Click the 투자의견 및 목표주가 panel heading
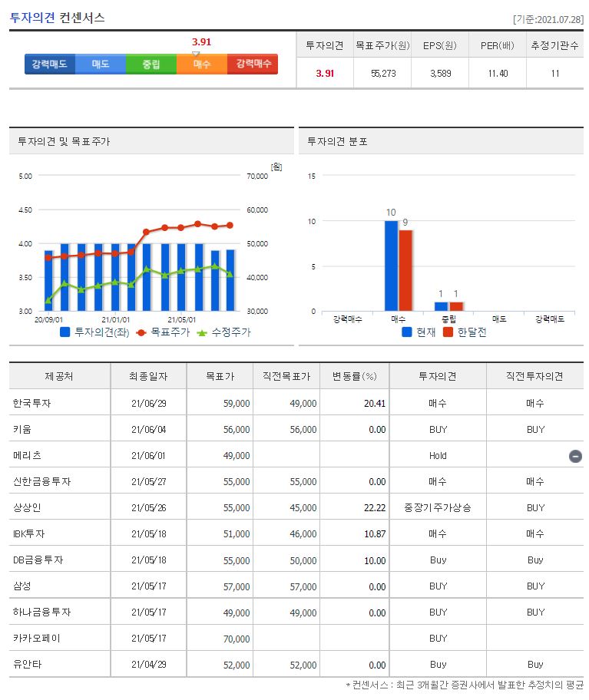Screen dimensions: 589x700 click(x=64, y=141)
